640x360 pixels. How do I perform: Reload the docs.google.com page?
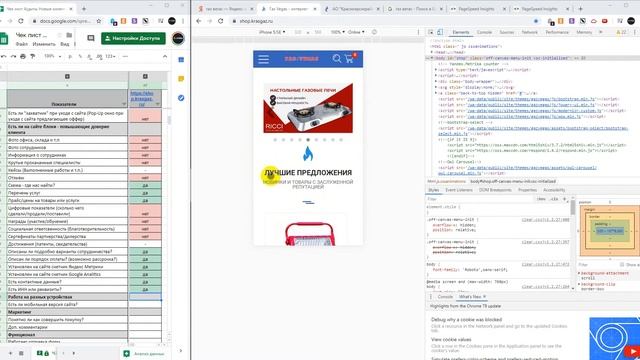tap(21, 21)
